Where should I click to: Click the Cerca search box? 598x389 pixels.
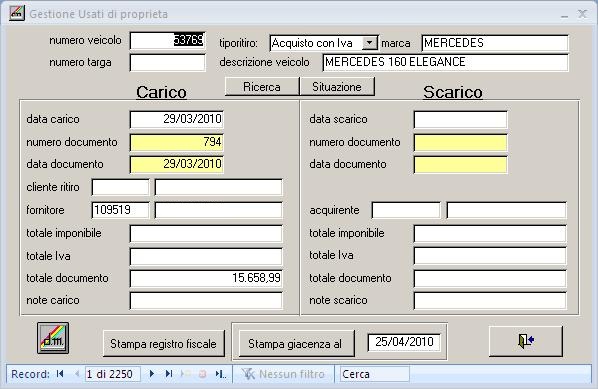point(375,374)
